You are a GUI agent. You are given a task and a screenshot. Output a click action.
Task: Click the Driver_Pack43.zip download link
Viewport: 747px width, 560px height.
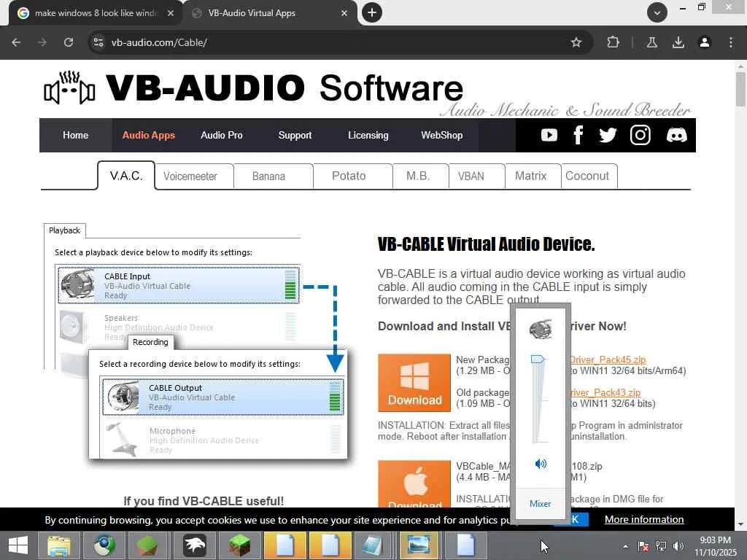click(605, 392)
